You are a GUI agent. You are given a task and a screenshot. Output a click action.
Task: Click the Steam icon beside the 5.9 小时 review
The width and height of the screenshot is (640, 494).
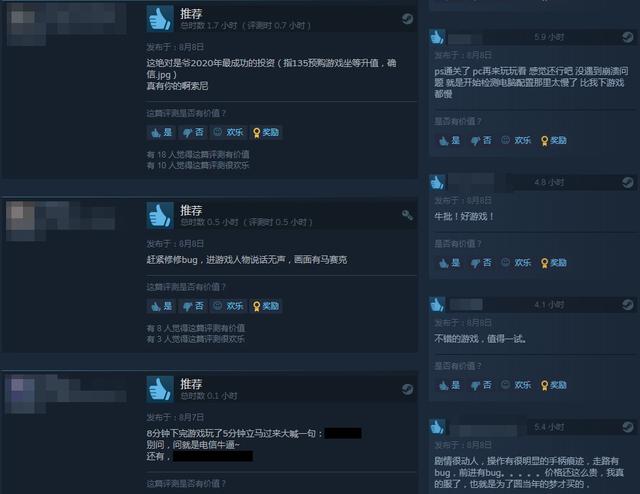tap(627, 37)
